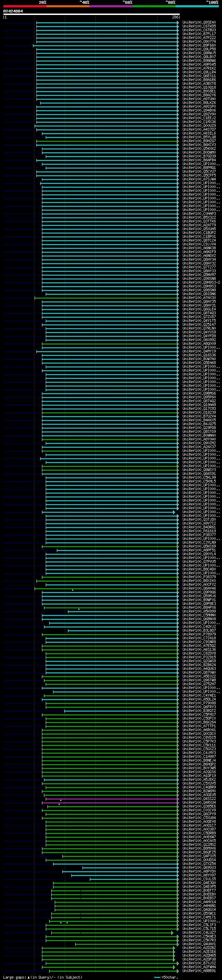Open hit UniRef100_C9JLS5

tap(199, 879)
